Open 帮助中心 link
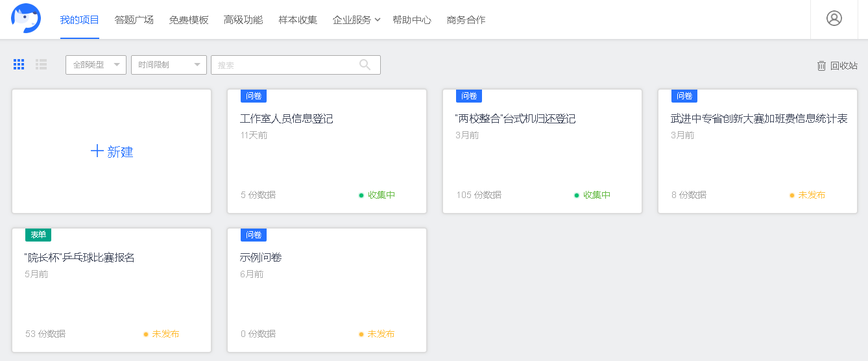 tap(412, 20)
